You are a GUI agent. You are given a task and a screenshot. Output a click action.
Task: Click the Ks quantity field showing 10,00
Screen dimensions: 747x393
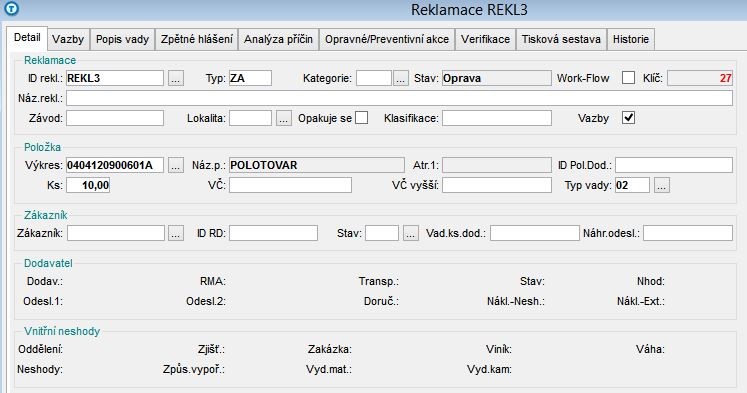click(88, 185)
